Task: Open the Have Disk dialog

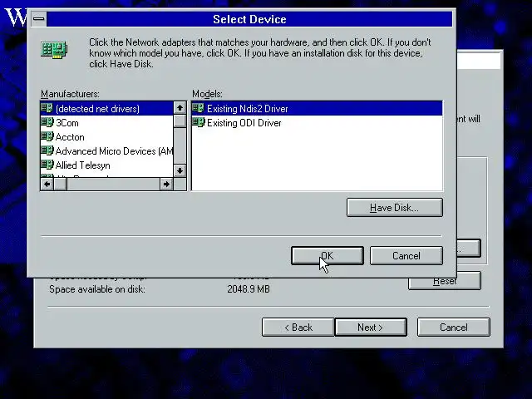Action: pos(395,207)
